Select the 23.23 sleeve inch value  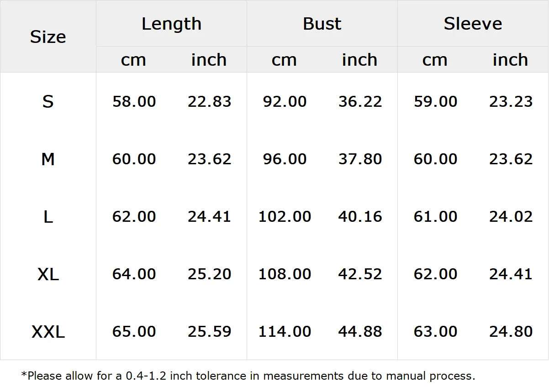[x=511, y=101]
